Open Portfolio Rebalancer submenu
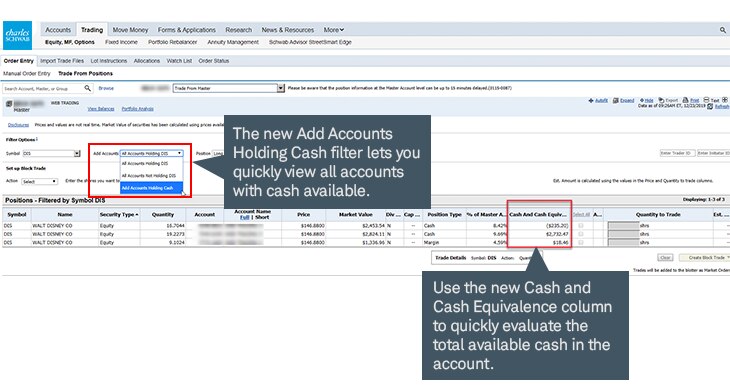The image size is (730, 390). [x=173, y=42]
